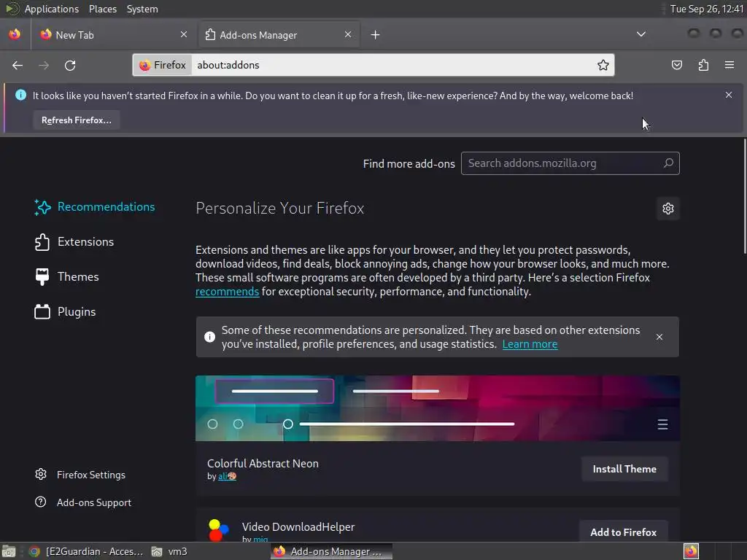
Task: Click the "Video DownloadHelper" add-on name
Action: (298, 527)
